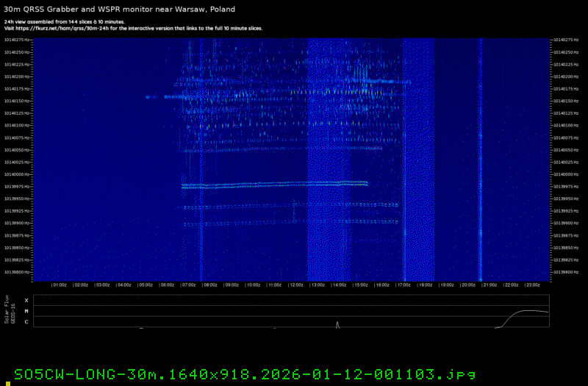Click the '24h view assembled from 144 slices' line
Image resolution: width=588 pixels, height=386 pixels.
coord(65,22)
